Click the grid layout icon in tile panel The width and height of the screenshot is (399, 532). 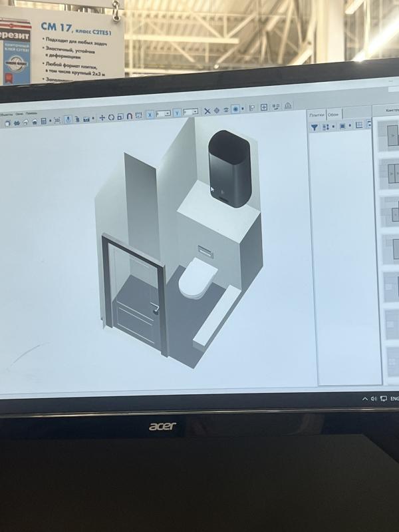(359, 125)
